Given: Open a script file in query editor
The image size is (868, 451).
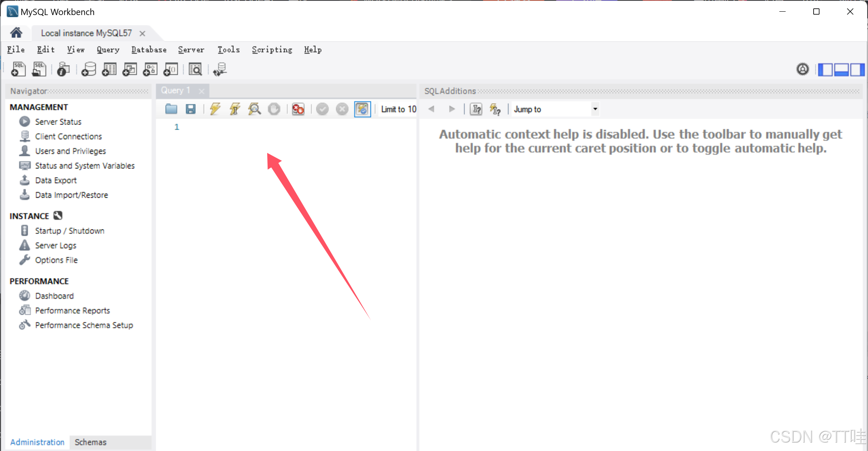Looking at the screenshot, I should click(x=171, y=109).
